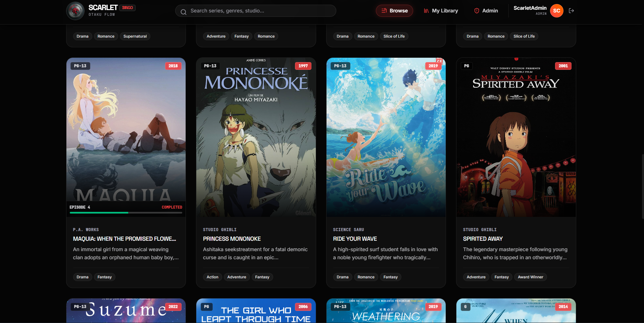Click the SCARLET brand title
Image resolution: width=644 pixels, height=323 pixels.
103,7
